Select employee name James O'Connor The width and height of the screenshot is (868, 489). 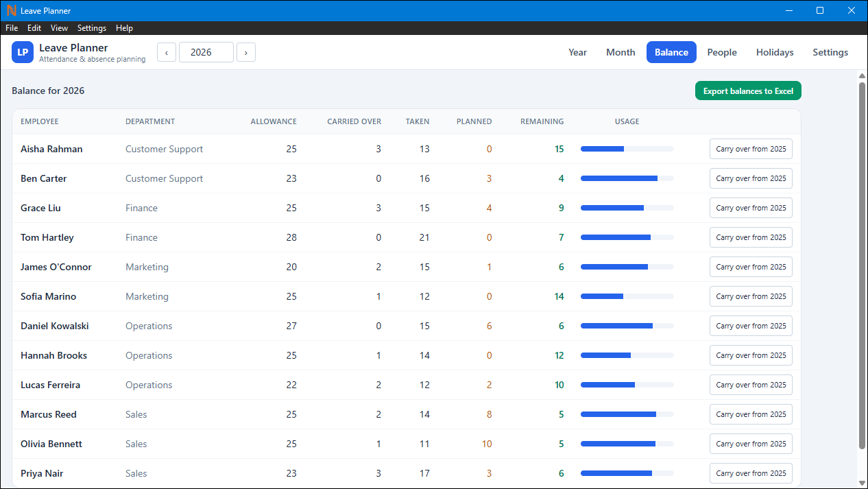pyautogui.click(x=56, y=267)
